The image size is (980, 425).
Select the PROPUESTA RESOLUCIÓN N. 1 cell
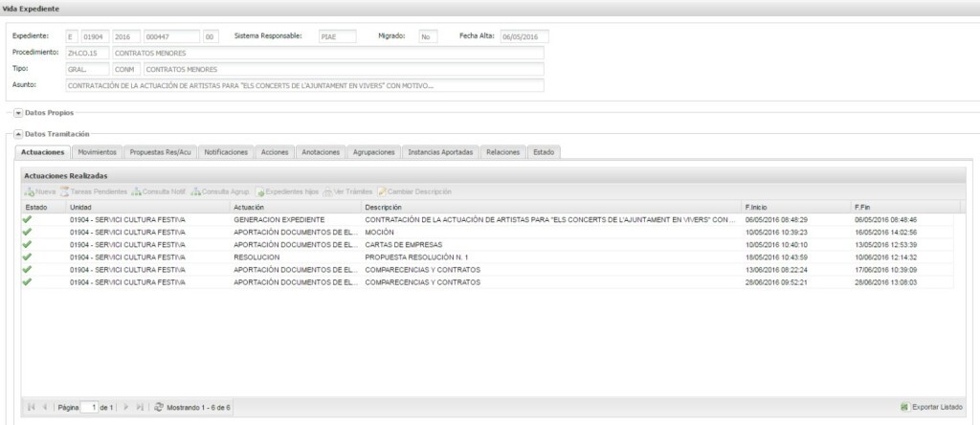pyautogui.click(x=550, y=257)
